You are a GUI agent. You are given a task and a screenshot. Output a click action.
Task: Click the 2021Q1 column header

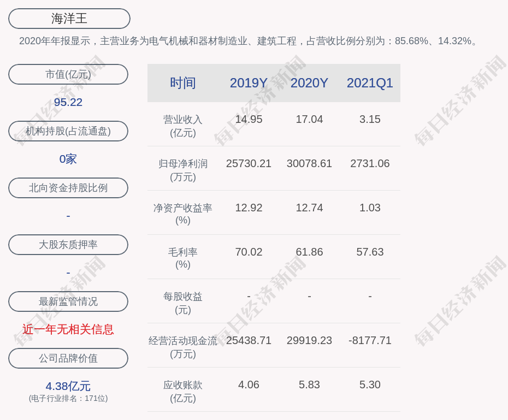click(370, 83)
